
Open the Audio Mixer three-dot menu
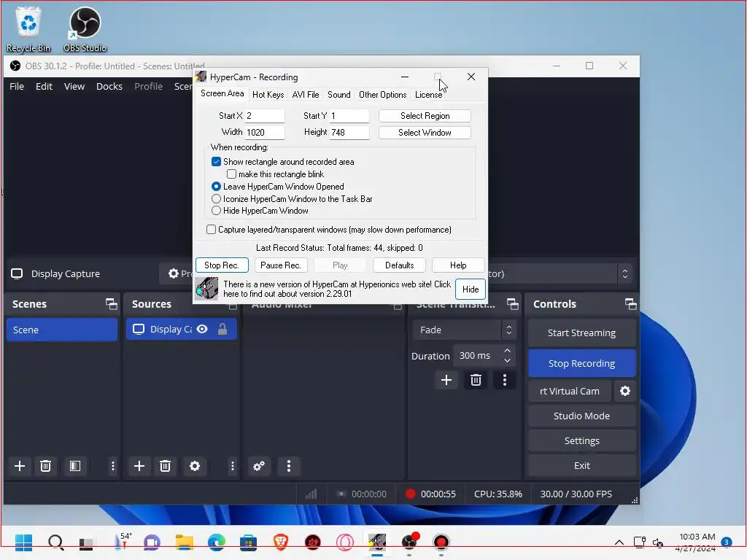pos(288,466)
